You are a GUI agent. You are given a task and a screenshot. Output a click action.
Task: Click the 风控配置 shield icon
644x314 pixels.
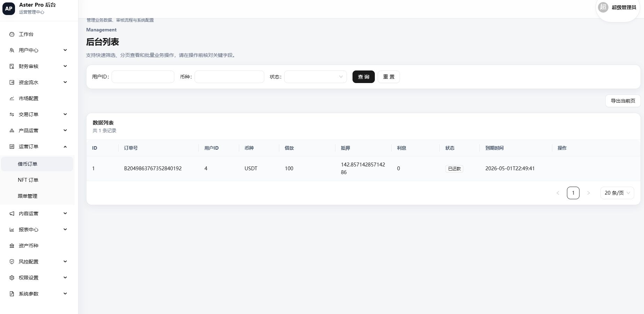[x=12, y=262]
